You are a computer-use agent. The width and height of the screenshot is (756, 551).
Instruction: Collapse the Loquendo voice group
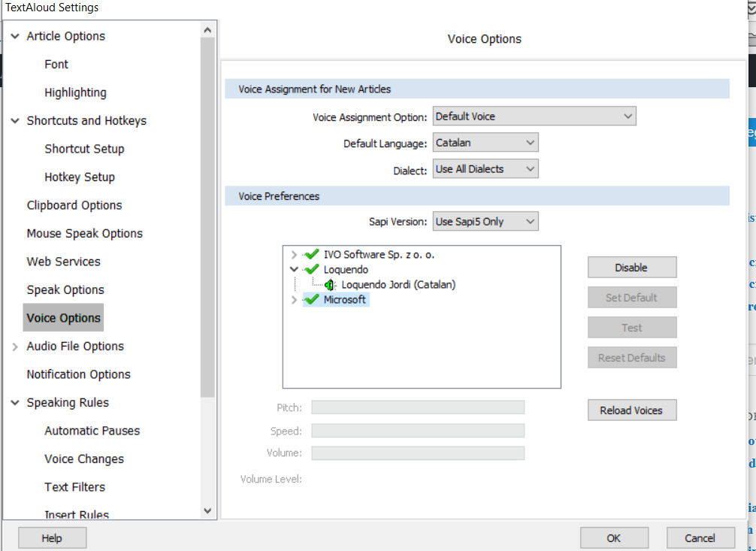[x=294, y=270]
